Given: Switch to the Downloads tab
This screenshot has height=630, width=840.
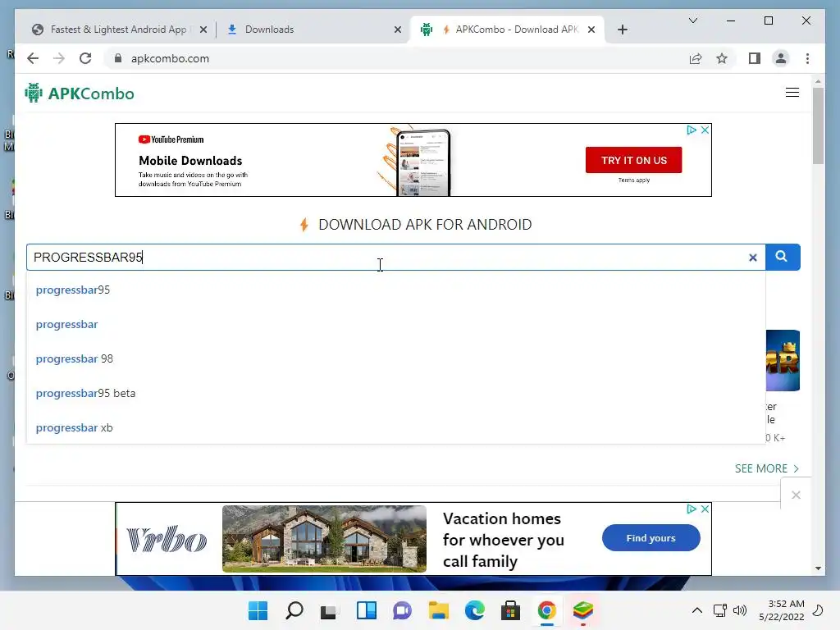Looking at the screenshot, I should click(x=269, y=30).
